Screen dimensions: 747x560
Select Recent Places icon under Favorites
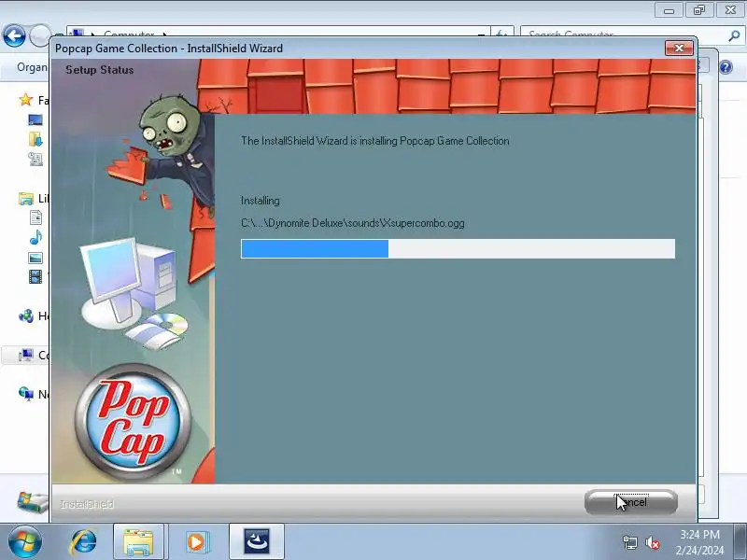[x=35, y=159]
